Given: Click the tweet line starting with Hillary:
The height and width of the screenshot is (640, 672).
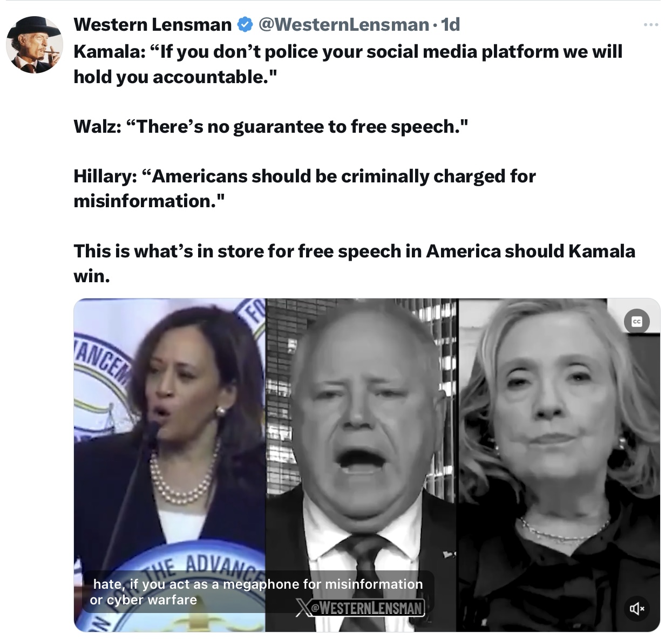Looking at the screenshot, I should (304, 188).
